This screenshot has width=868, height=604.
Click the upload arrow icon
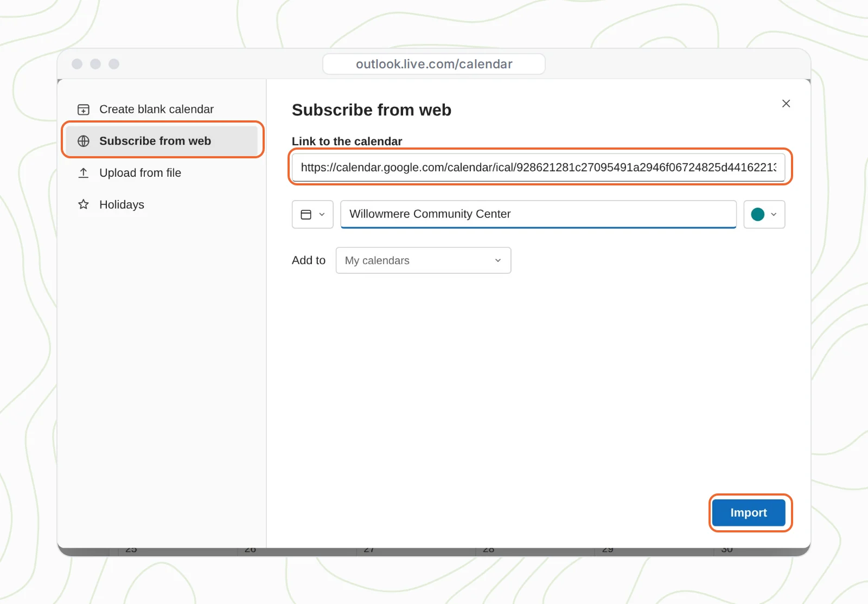[84, 173]
